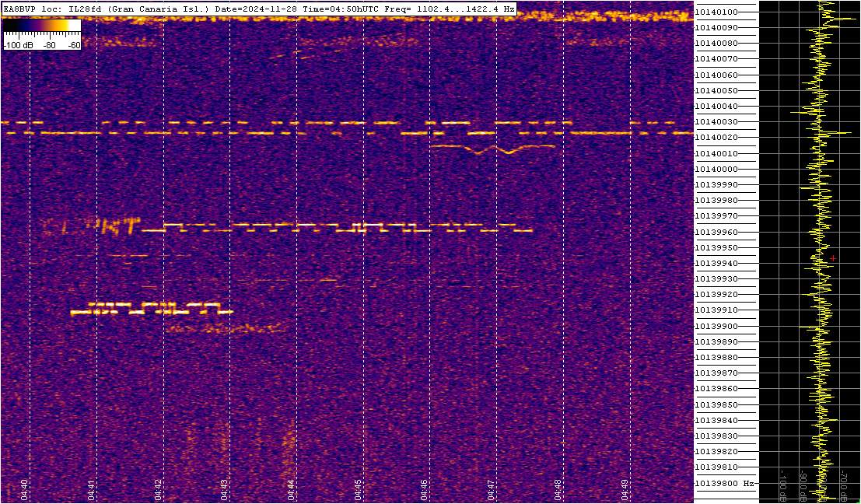The image size is (861, 504).
Task: Click the "10139800 Hz" frequency label
Action: tap(723, 483)
